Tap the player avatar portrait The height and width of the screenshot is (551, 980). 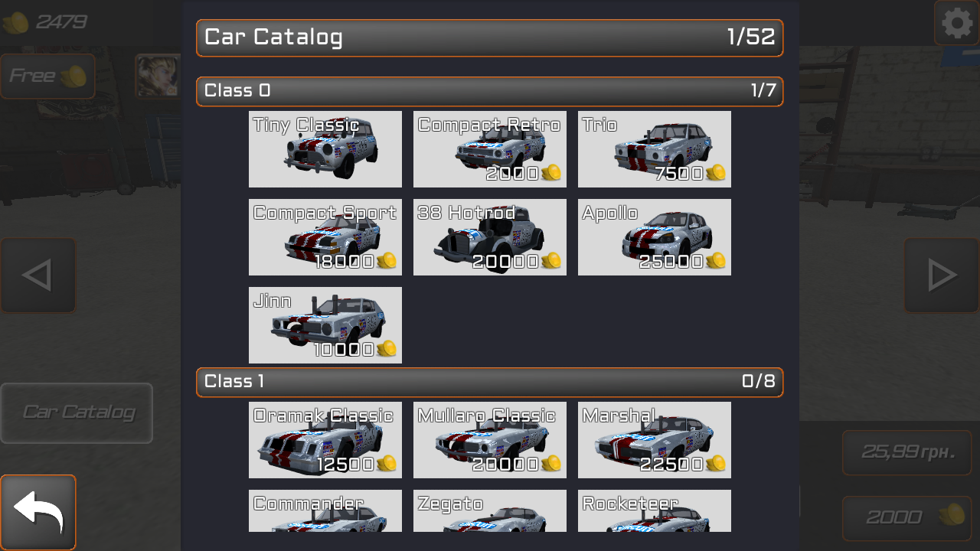point(158,76)
